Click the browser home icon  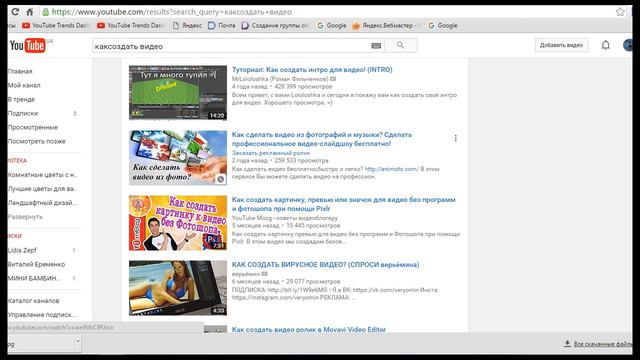point(30,12)
